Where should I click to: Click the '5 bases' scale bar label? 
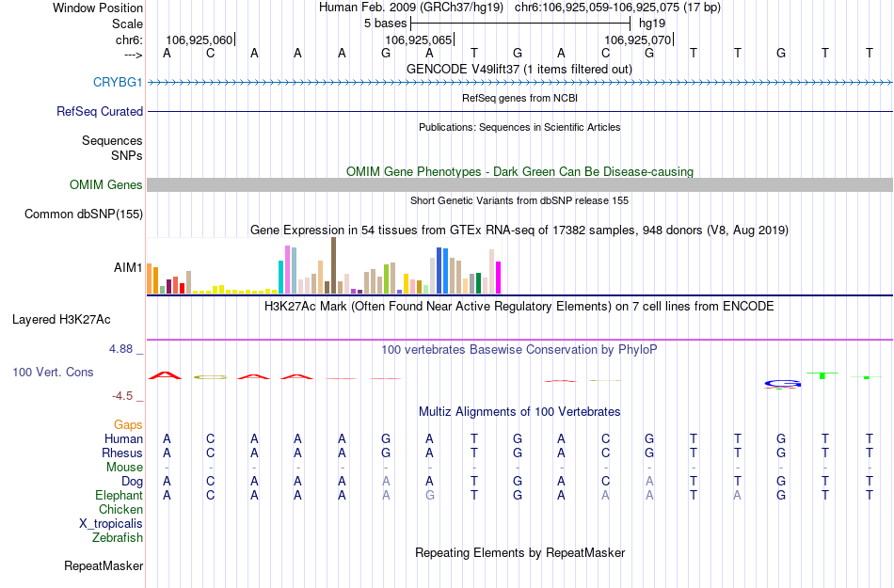click(x=386, y=24)
